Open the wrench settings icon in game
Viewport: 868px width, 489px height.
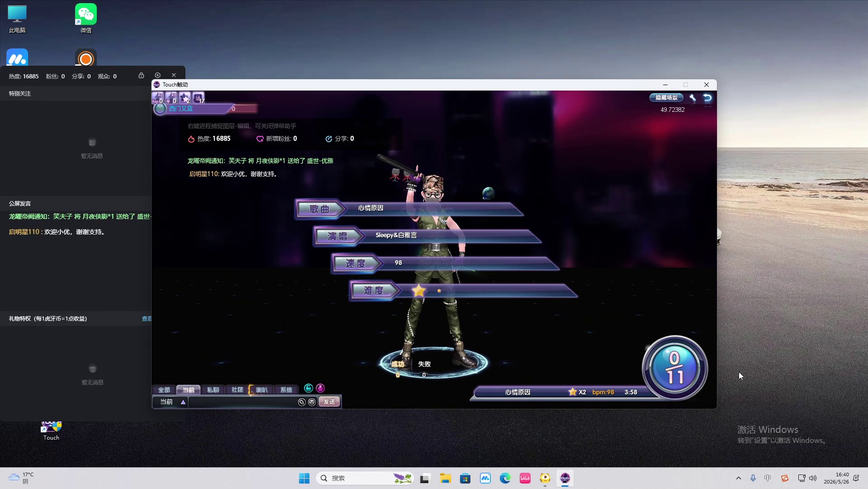pyautogui.click(x=693, y=98)
